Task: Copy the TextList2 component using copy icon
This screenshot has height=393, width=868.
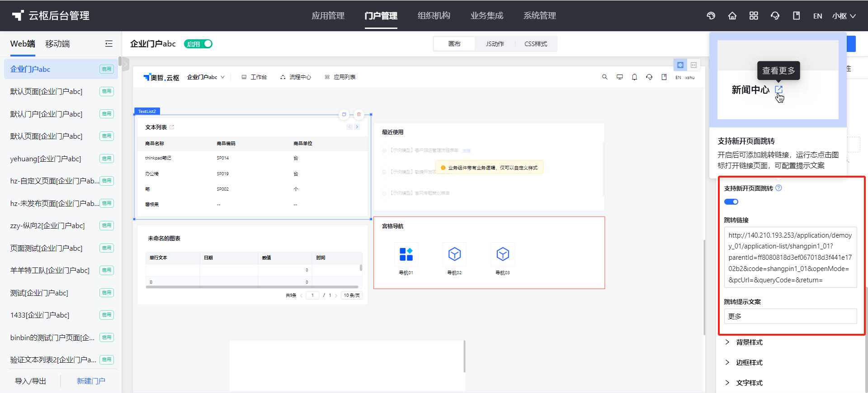Action: (344, 114)
